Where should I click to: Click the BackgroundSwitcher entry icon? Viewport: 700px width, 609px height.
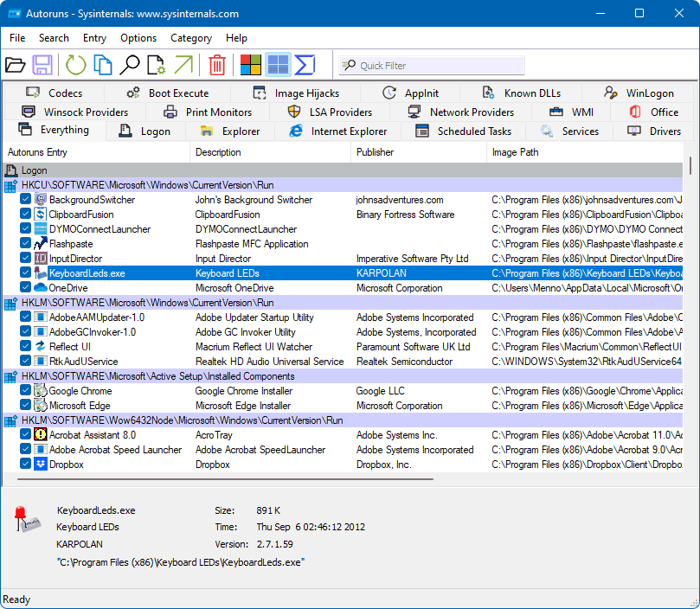pos(41,200)
